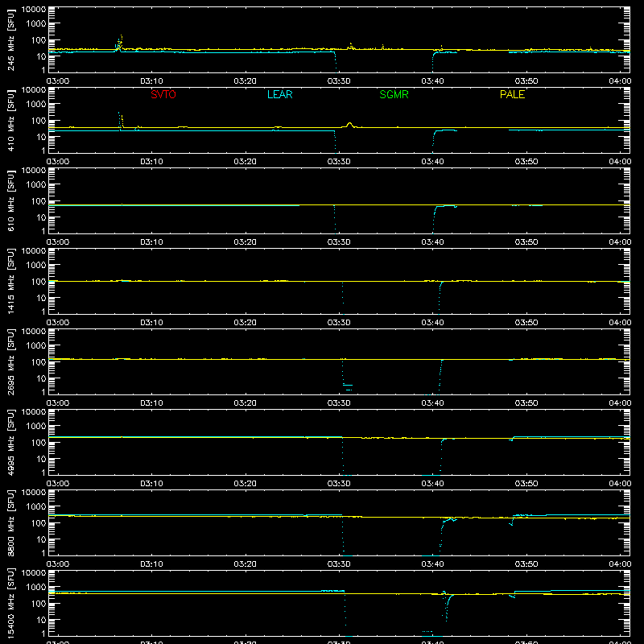
Task: Click 03:00 time label under 8800 MHz plot
Action: [x=58, y=564]
